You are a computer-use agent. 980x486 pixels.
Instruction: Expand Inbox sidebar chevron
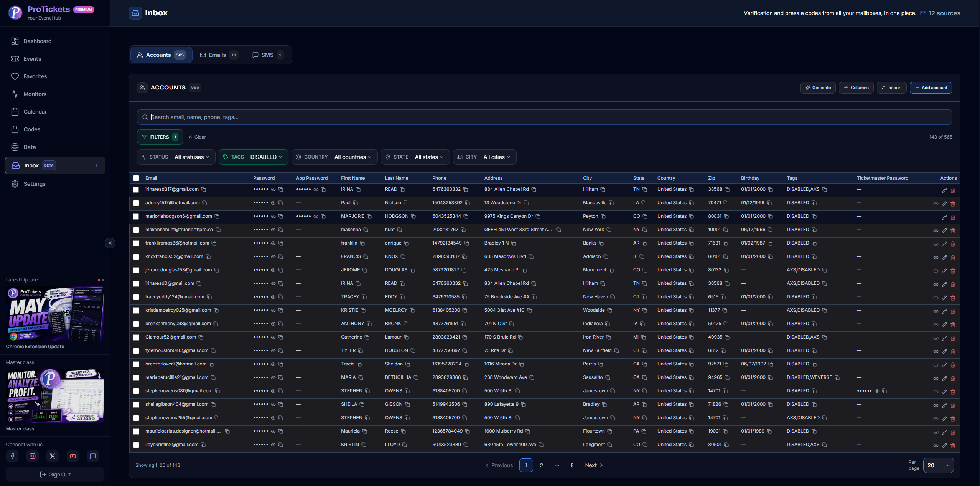pyautogui.click(x=96, y=165)
